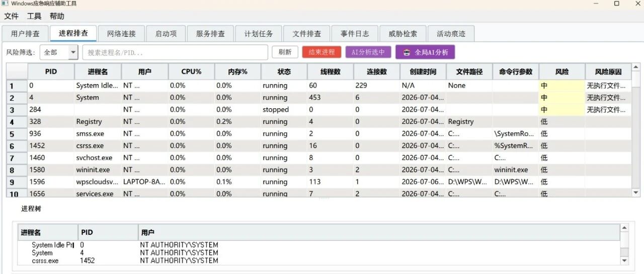
Task: Sort by the 命令行参数 column header
Action: coord(516,72)
